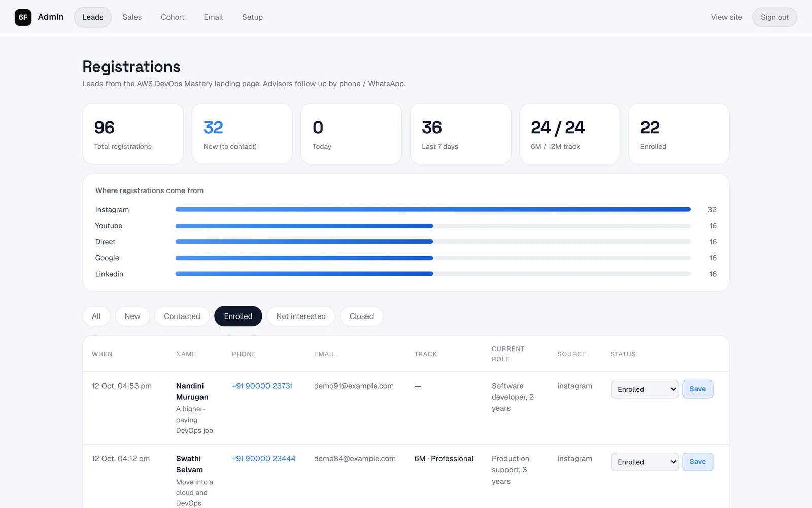The width and height of the screenshot is (812, 508).
Task: Save Nandini Murugan's status
Action: pos(697,389)
